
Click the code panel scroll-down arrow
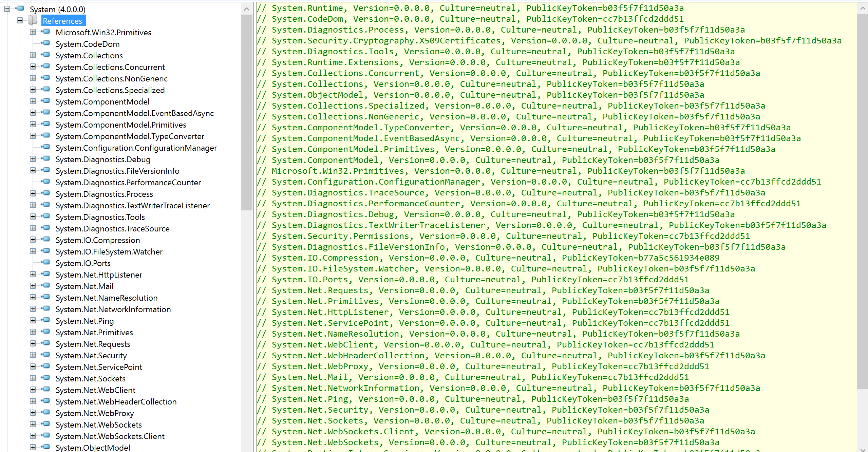pos(863,449)
